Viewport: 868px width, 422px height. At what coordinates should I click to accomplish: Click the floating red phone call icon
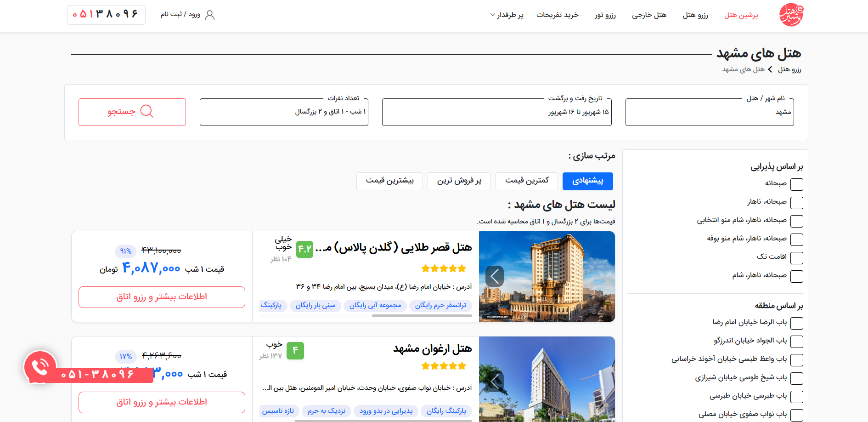40,367
